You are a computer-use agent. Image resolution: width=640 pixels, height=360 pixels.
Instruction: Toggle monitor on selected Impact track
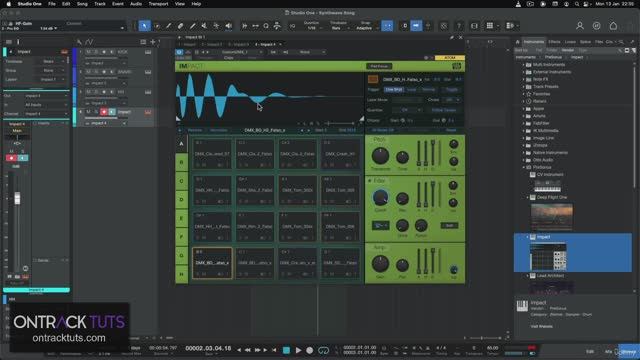[112, 112]
